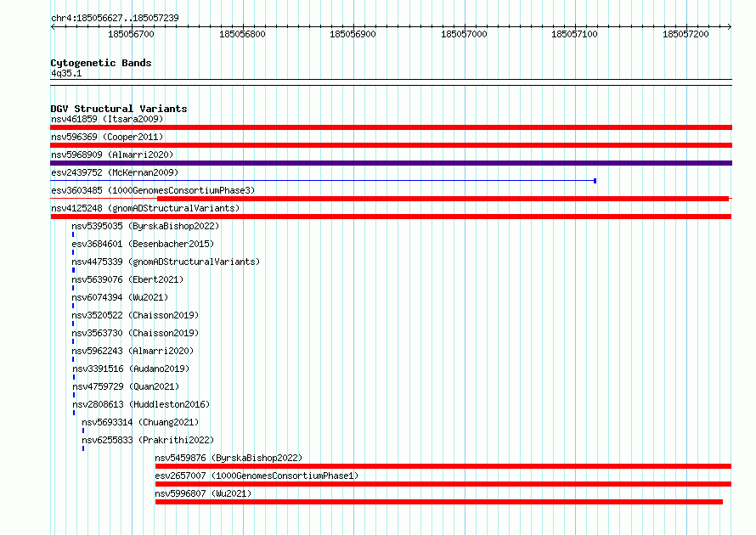This screenshot has height=535, width=756.
Task: Click the nsv461859 (Itsara2009) variant label
Action: (107, 119)
